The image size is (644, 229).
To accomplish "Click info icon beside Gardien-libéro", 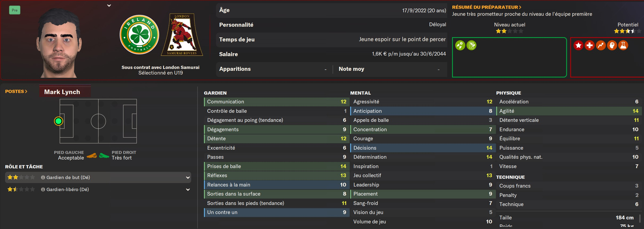I will coord(43,189).
